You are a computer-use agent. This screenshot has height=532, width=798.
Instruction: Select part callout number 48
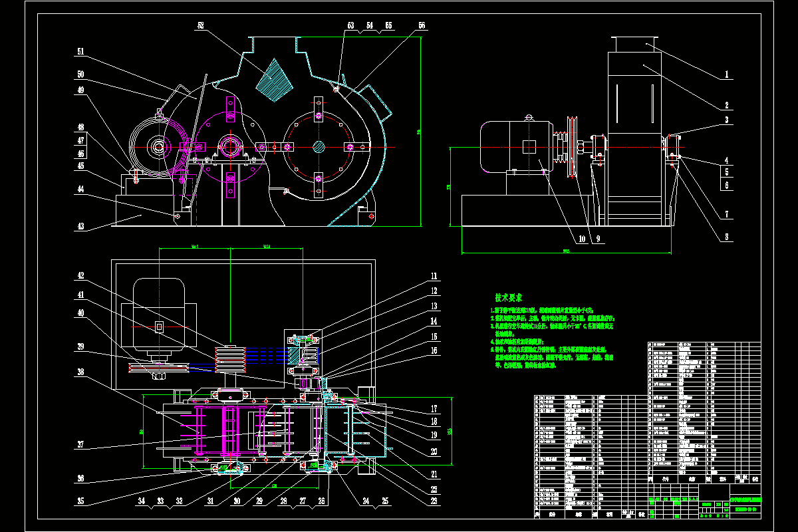(81, 127)
